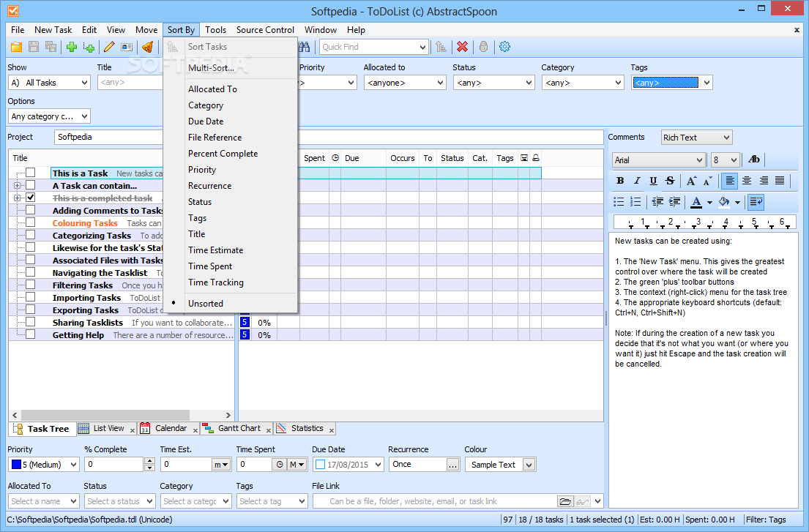Toggle word wrap icon in comments toolbar
The width and height of the screenshot is (809, 532).
coord(756,201)
